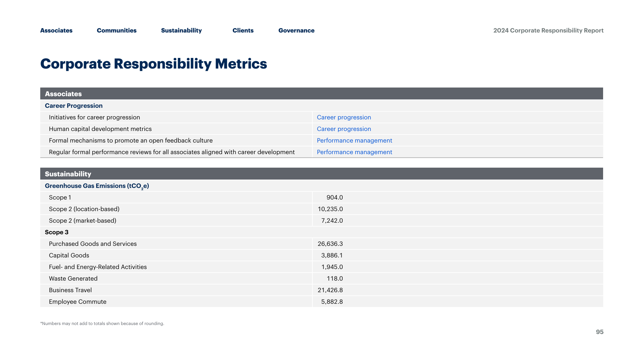Click the Initiatives for career progression row label

click(x=94, y=117)
